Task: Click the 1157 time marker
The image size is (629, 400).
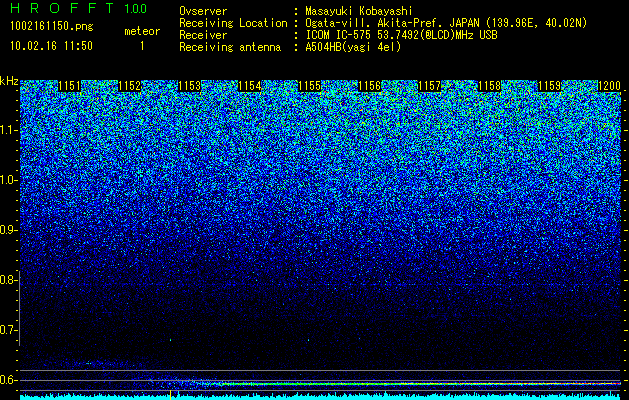Action: [429, 86]
